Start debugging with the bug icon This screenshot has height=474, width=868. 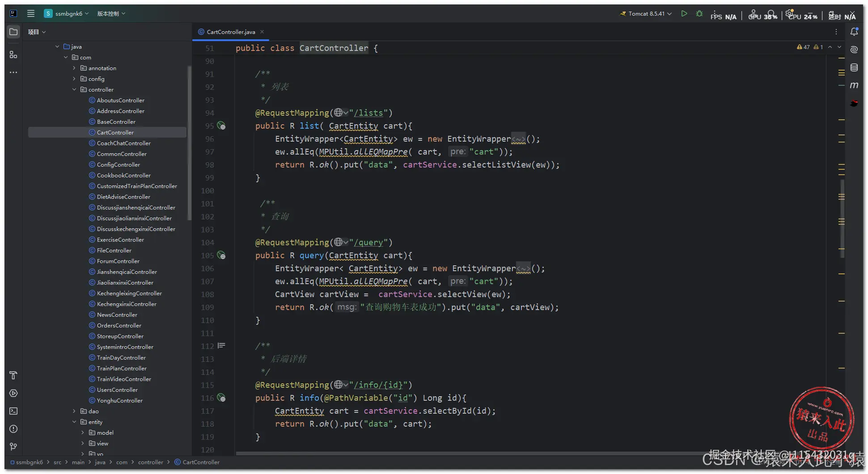(x=699, y=13)
